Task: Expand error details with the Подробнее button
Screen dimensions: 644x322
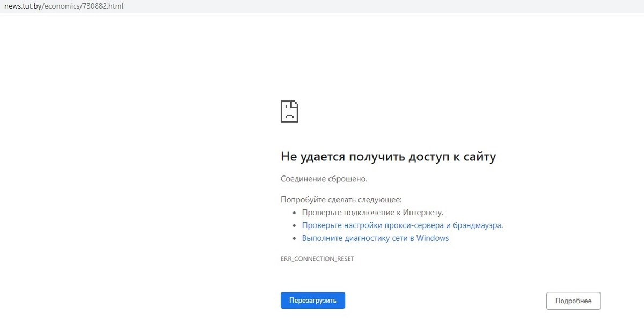Action: (573, 301)
